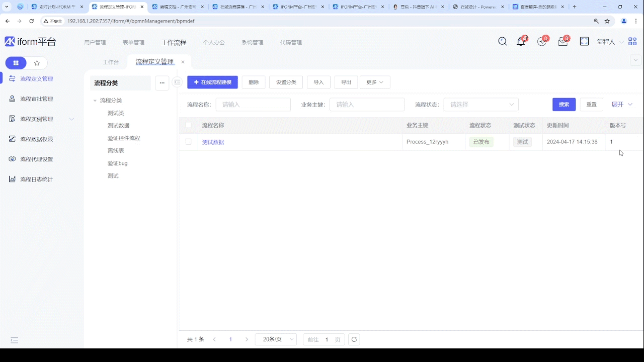Open the 20条/页 page size dropdown
Image resolution: width=644 pixels, height=362 pixels.
(276, 339)
